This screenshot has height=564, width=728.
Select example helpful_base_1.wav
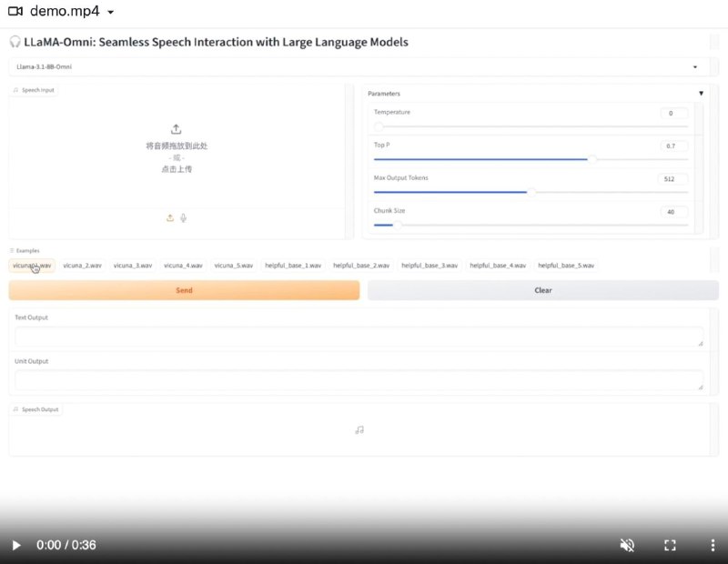pyautogui.click(x=293, y=266)
